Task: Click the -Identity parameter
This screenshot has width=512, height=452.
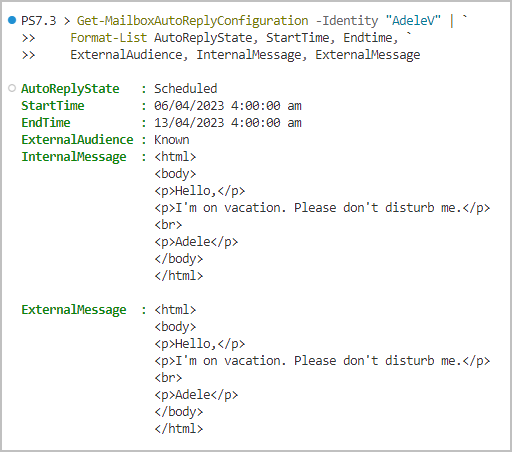Action: click(347, 21)
